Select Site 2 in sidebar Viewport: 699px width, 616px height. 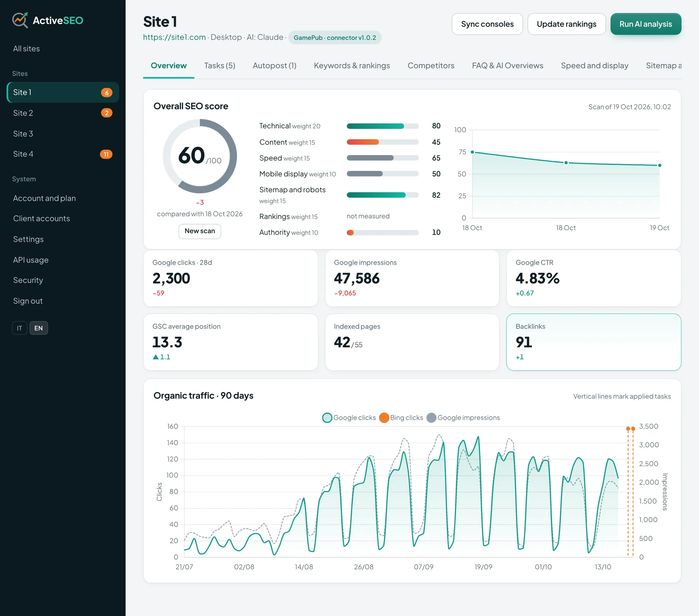click(x=63, y=113)
